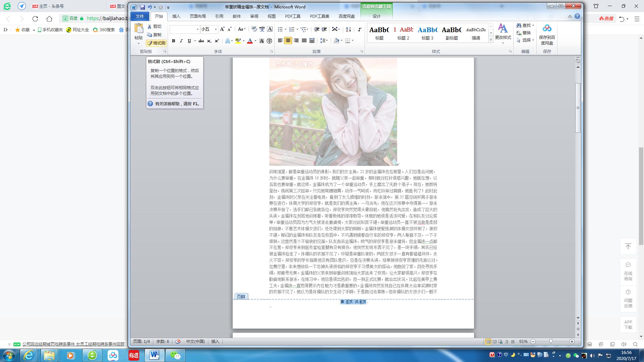Select the Format Painter tool
The height and width of the screenshot is (362, 644).
pyautogui.click(x=156, y=43)
